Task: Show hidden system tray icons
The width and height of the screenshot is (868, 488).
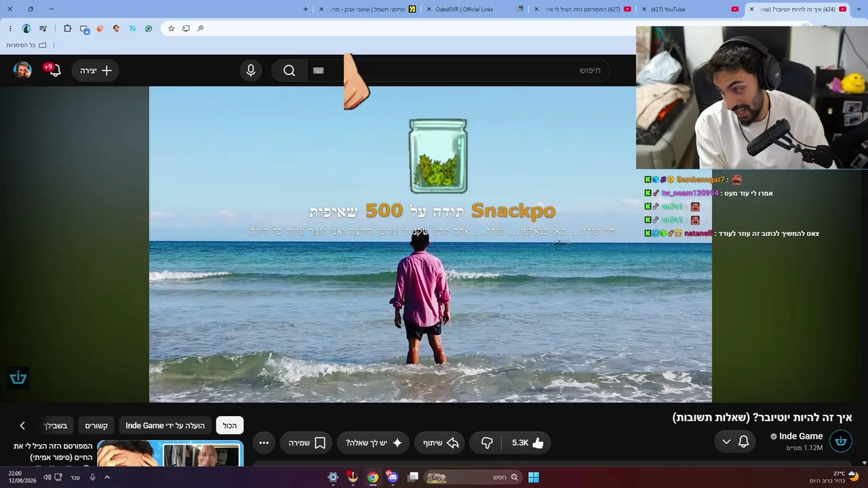Action: 106,477
